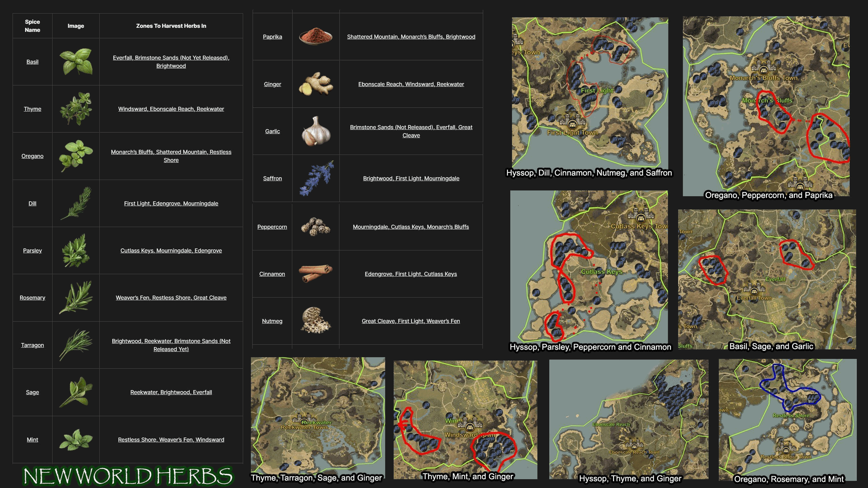Click the Cinnamon spice name link
This screenshot has height=488, width=868.
(272, 274)
